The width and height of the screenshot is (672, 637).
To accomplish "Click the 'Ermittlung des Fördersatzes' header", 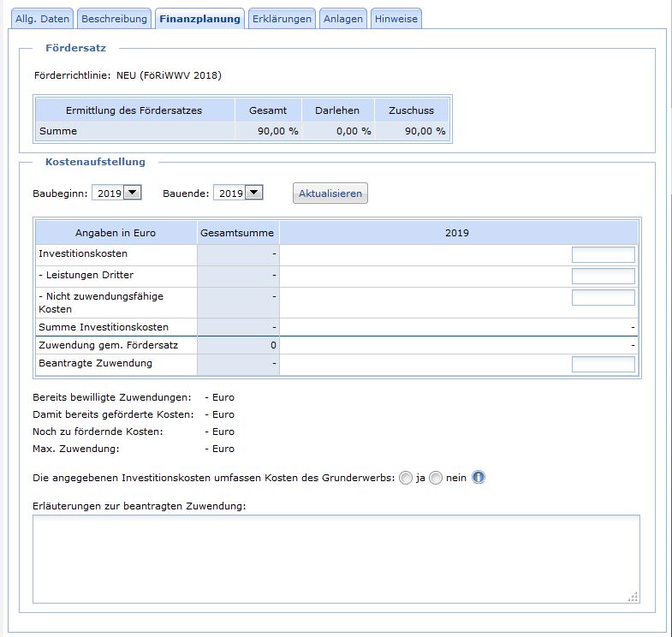I will click(134, 110).
